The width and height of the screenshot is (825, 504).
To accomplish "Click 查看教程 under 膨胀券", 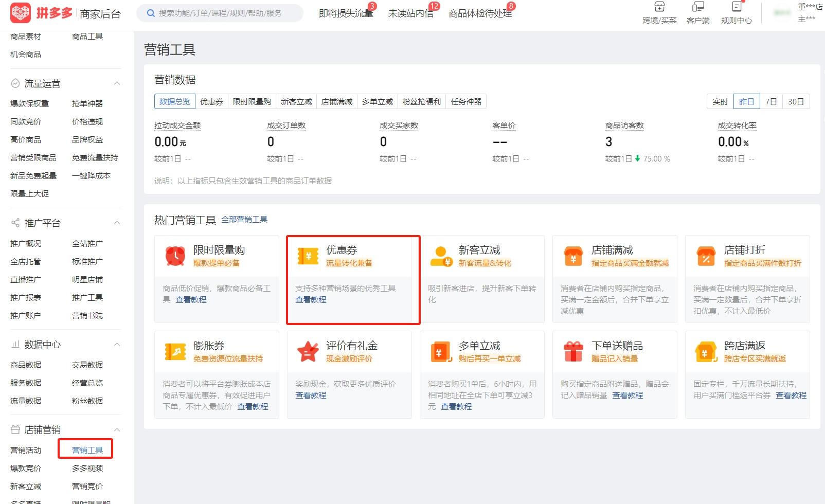I will [x=253, y=406].
